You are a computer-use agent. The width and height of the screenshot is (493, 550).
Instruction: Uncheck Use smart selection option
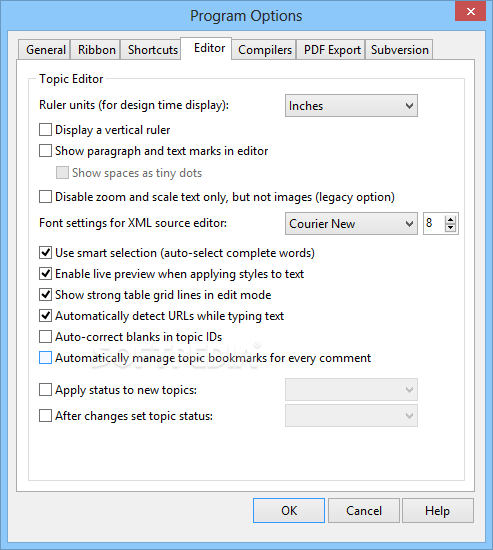[x=45, y=253]
